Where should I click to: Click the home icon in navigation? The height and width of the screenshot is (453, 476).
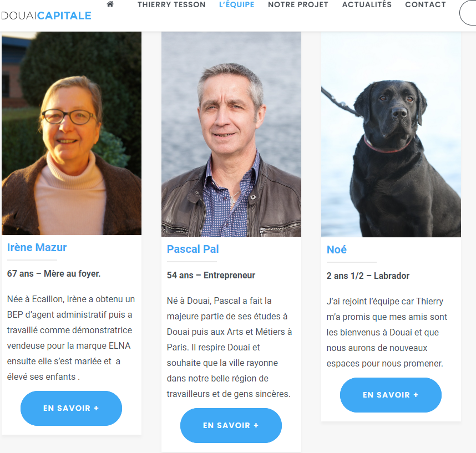110,4
